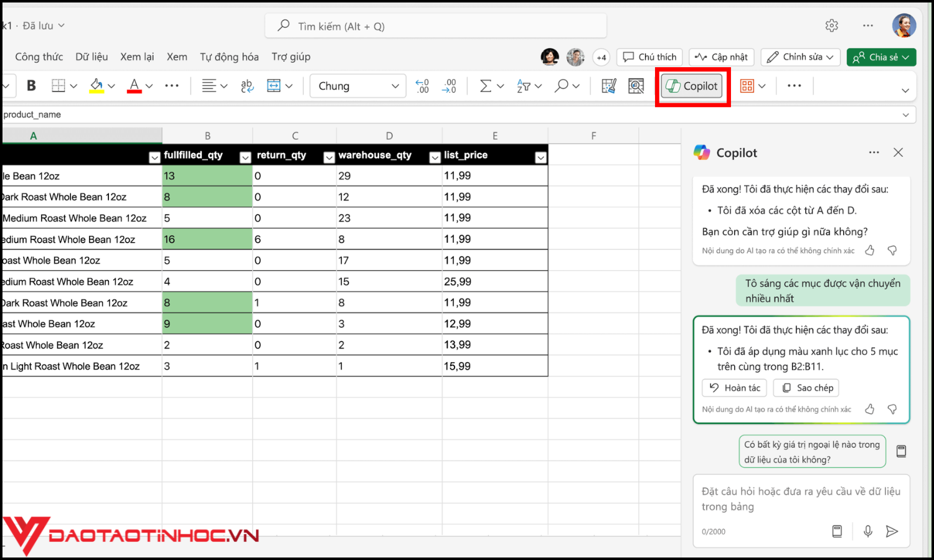Send the Copilot message with arrow icon

pyautogui.click(x=892, y=531)
